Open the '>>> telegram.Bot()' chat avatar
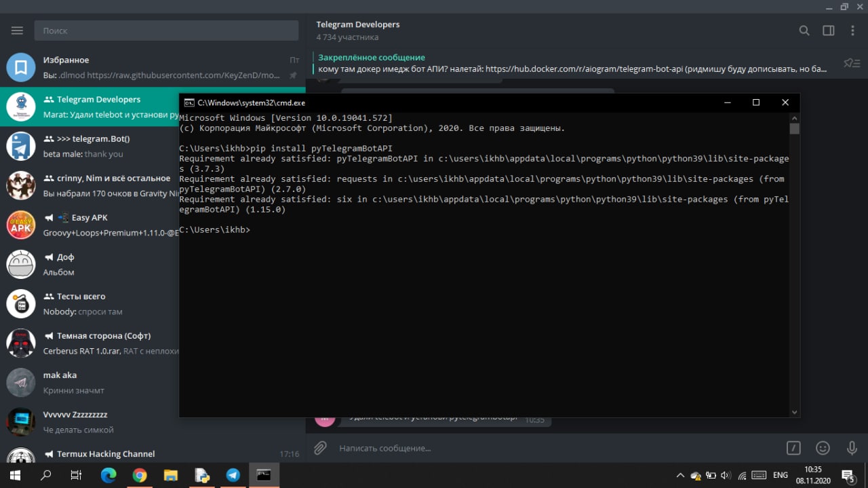This screenshot has width=868, height=488. pyautogui.click(x=21, y=146)
